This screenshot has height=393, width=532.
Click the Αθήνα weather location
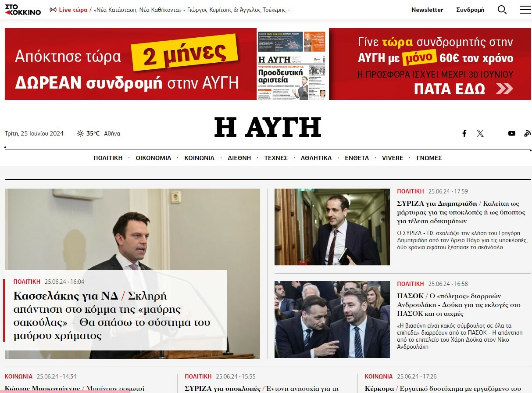(112, 133)
